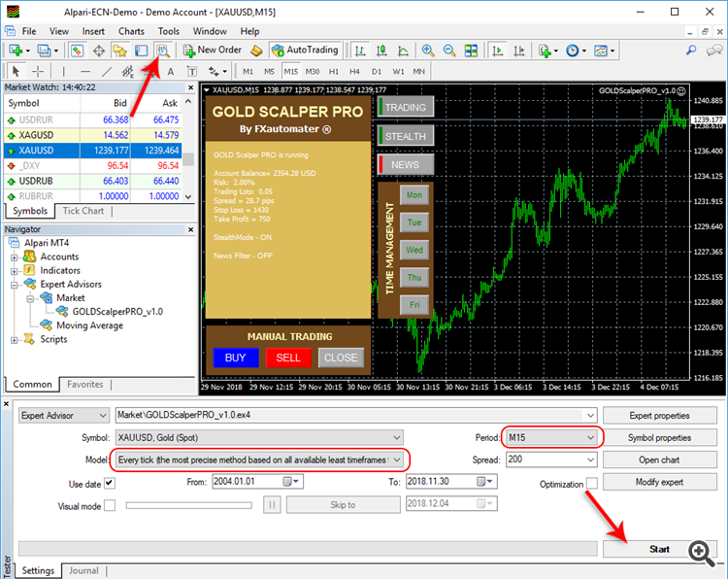Toggle the AutoTrading button
728x579 pixels.
[306, 51]
